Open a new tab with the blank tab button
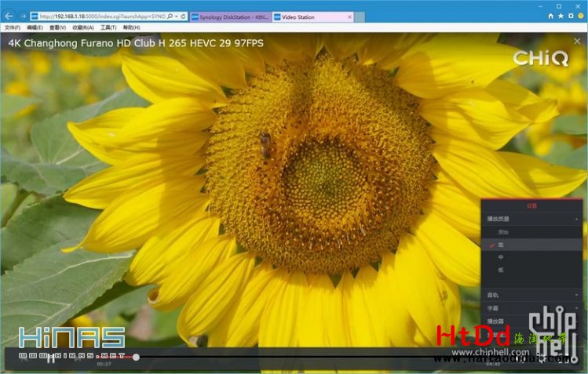588x374 pixels. point(360,16)
